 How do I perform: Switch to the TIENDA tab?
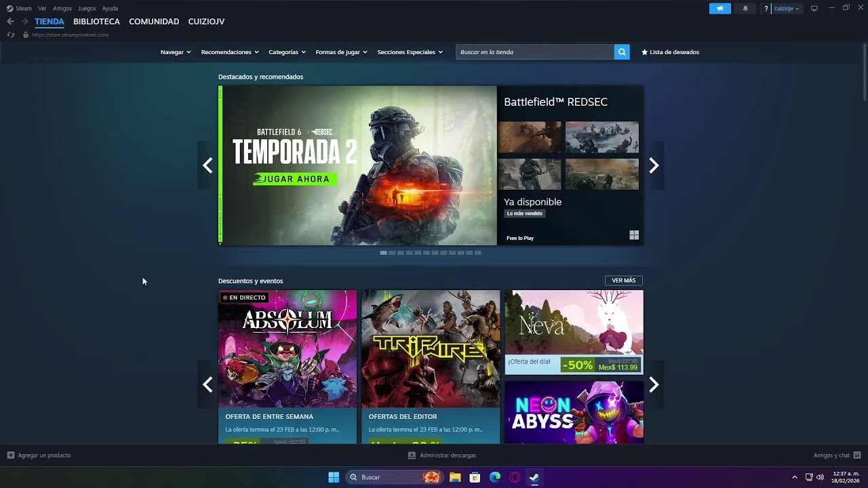coord(50,22)
